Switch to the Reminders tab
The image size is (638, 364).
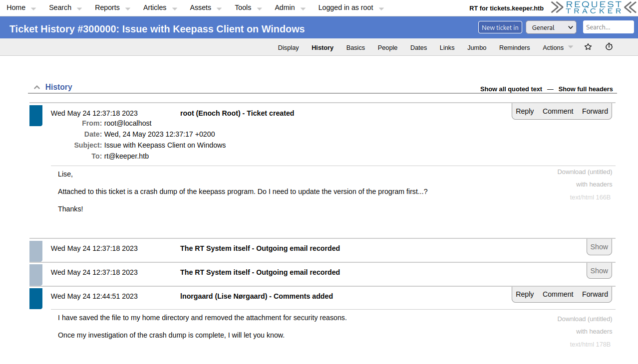(515, 48)
